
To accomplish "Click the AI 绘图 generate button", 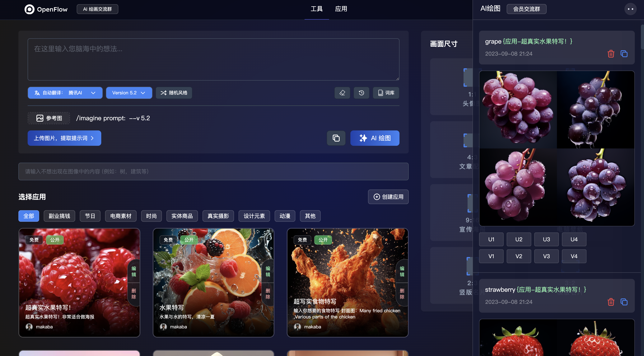I will pyautogui.click(x=375, y=138).
